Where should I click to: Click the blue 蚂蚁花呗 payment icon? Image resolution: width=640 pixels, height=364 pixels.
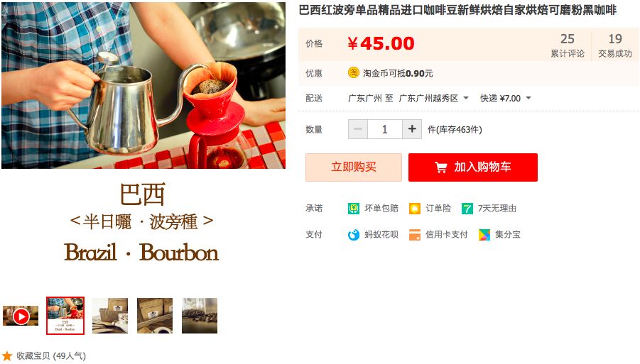coord(354,235)
